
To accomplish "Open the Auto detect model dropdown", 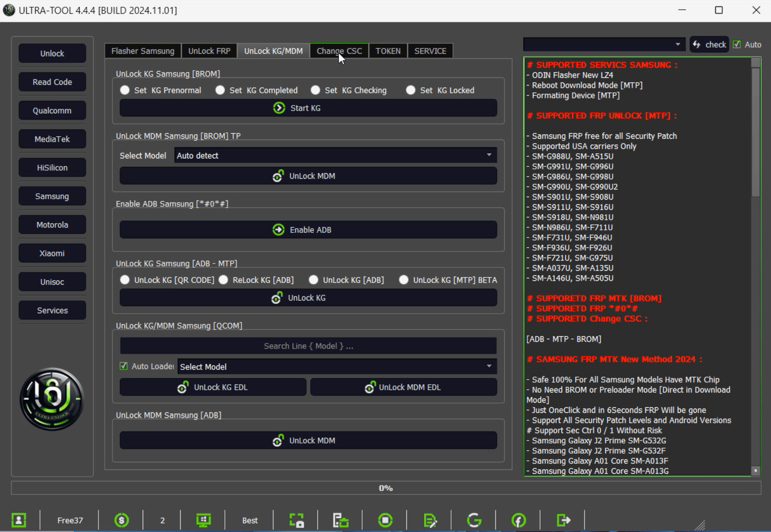I will (336, 155).
